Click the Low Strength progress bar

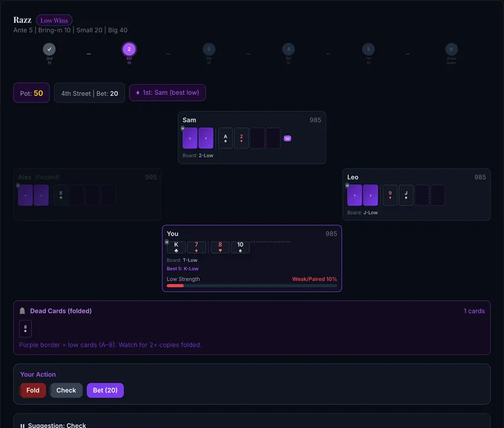251,286
